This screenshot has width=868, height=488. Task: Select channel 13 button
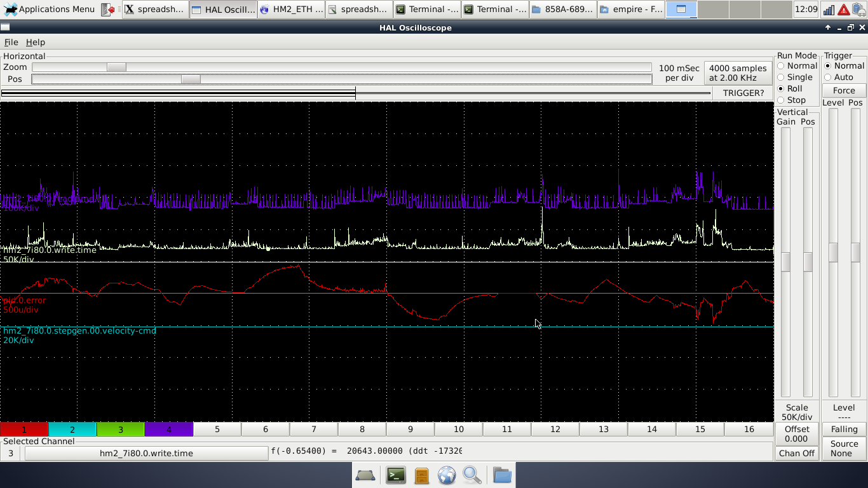click(604, 429)
